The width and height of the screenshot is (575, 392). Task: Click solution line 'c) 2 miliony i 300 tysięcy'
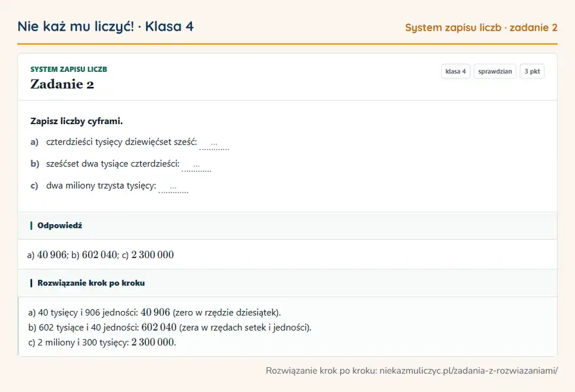pyautogui.click(x=102, y=342)
